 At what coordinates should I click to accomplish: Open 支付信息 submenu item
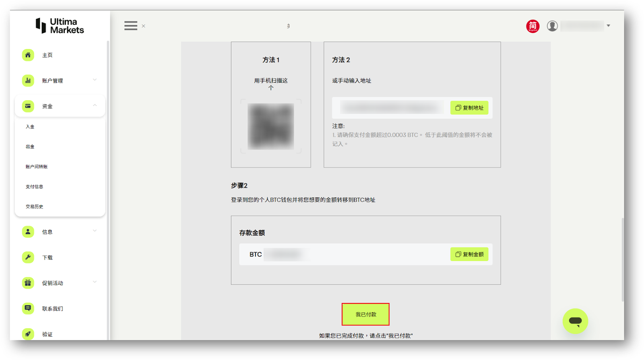coord(34,186)
